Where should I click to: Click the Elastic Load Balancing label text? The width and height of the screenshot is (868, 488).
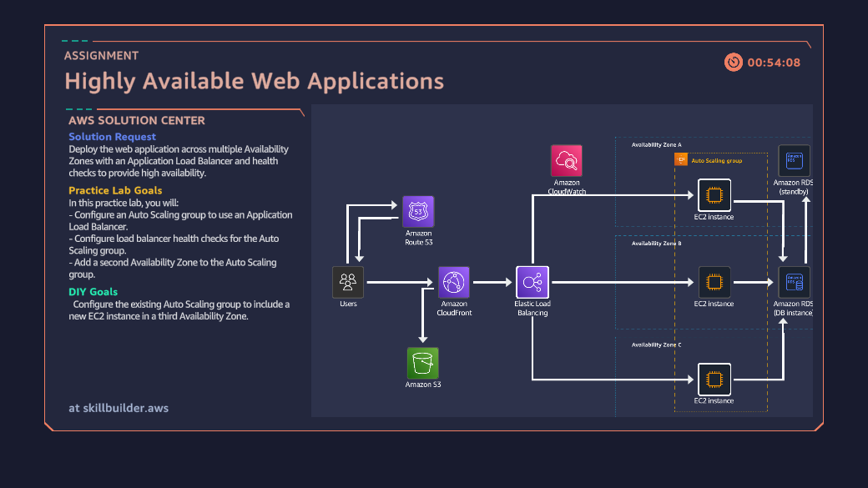coord(532,308)
